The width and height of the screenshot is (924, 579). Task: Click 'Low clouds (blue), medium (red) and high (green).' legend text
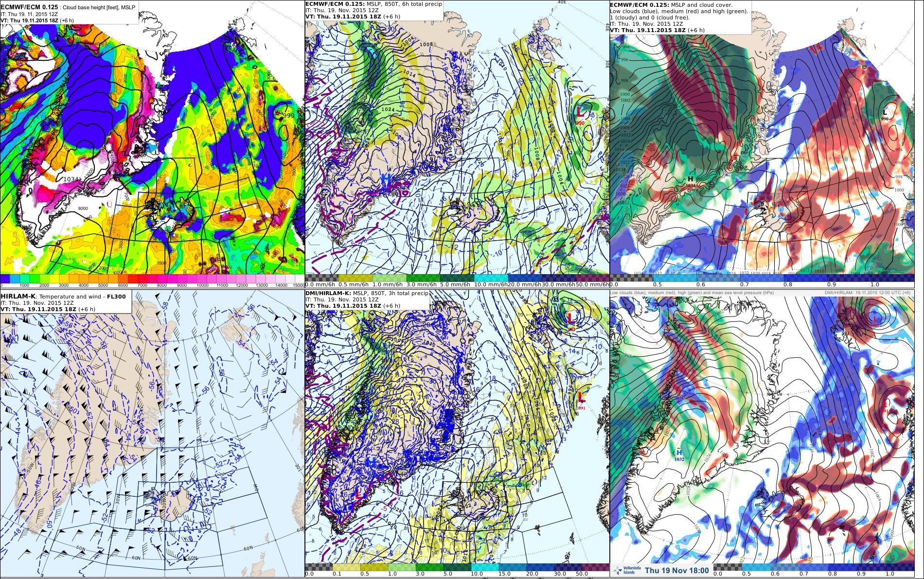click(679, 11)
